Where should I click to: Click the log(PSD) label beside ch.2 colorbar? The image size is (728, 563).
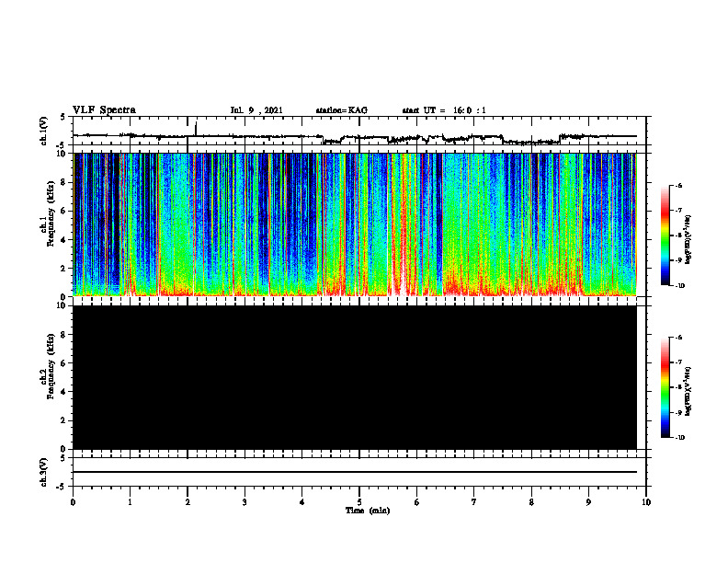pos(688,392)
